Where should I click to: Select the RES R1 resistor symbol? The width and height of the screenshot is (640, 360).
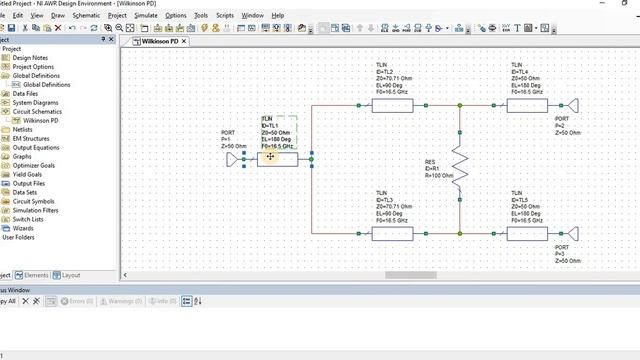click(460, 166)
